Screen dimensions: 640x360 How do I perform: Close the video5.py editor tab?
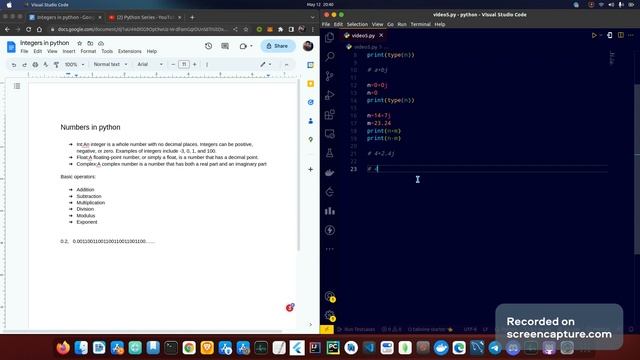pos(381,36)
